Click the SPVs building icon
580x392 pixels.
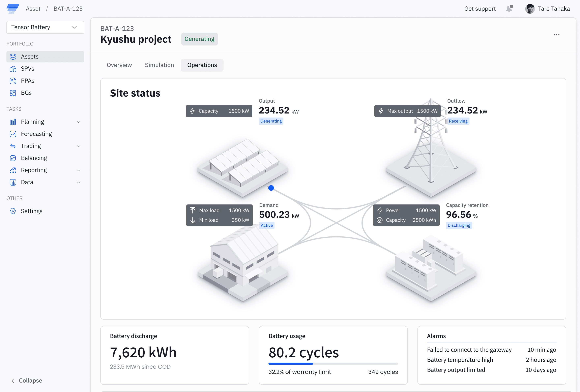click(13, 69)
